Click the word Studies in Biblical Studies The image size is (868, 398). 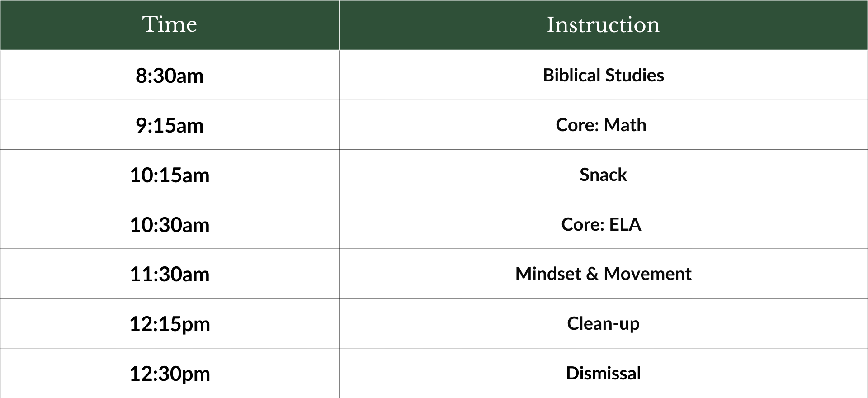(x=635, y=75)
